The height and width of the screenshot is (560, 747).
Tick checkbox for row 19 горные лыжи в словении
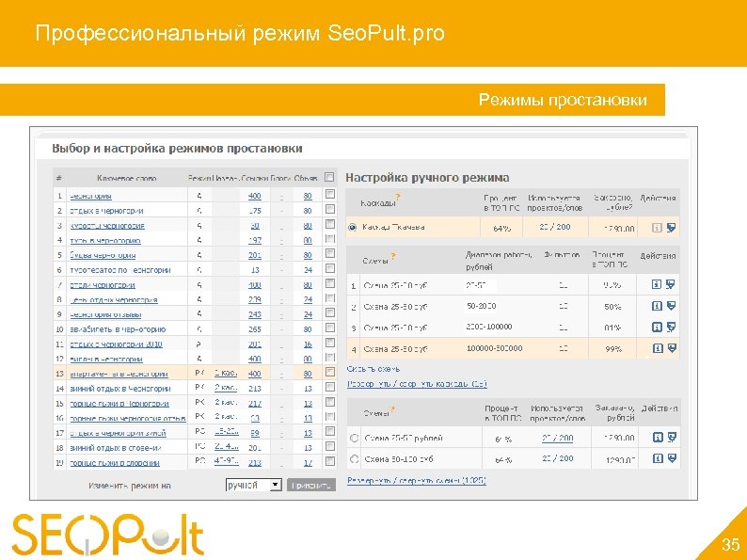[329, 461]
